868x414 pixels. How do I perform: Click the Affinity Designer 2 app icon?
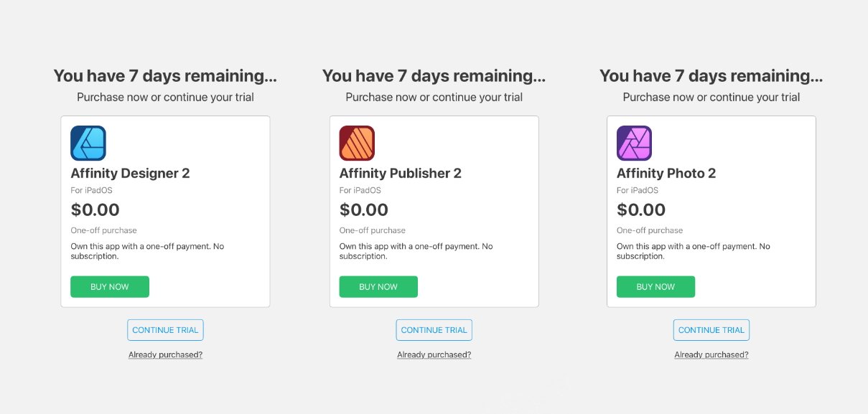tap(88, 142)
